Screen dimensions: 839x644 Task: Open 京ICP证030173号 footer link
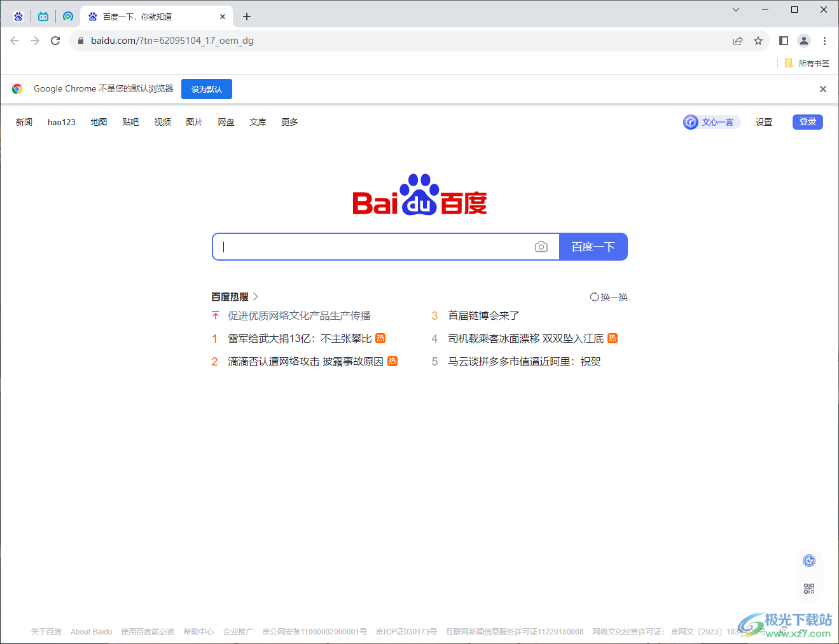(406, 632)
